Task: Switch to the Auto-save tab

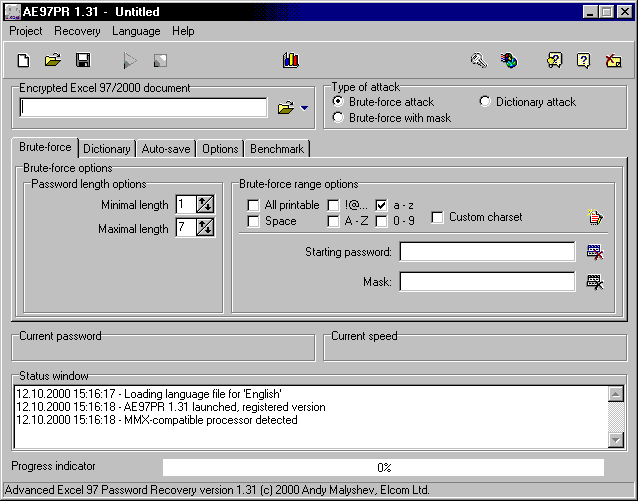Action: click(x=166, y=149)
